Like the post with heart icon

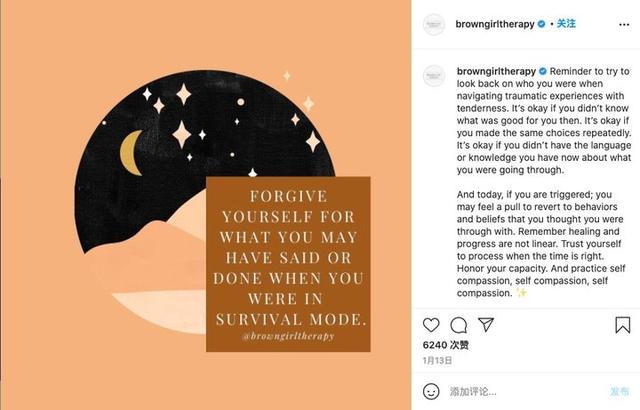click(431, 325)
